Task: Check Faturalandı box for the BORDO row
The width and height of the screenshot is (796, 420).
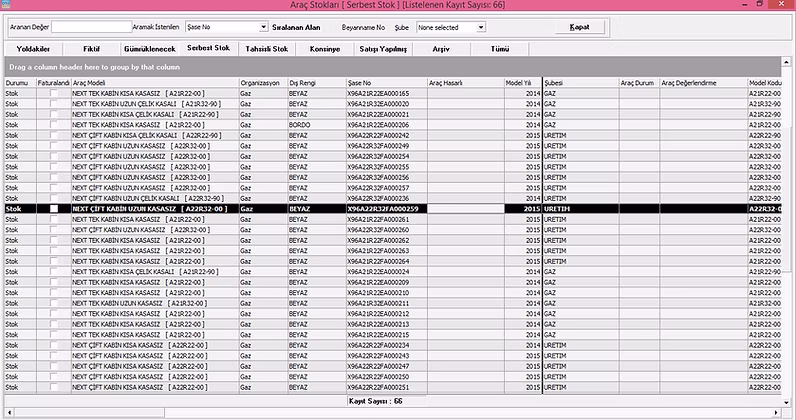Action: click(53, 124)
